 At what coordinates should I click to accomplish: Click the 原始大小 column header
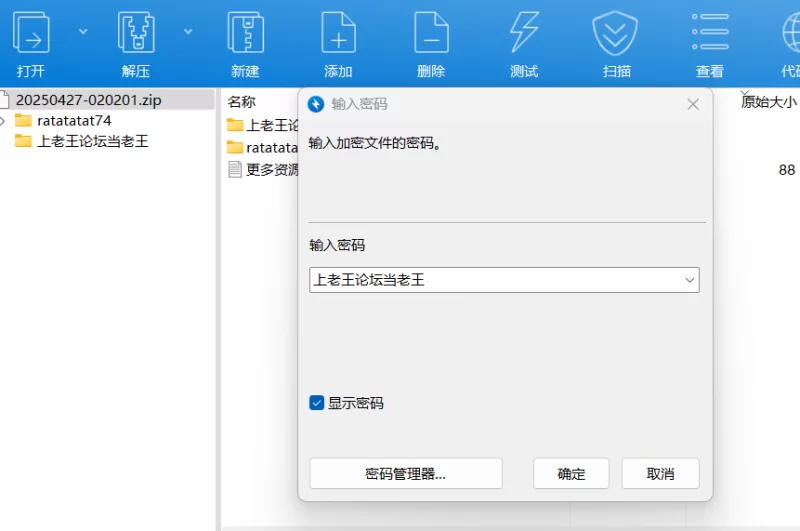pos(769,102)
